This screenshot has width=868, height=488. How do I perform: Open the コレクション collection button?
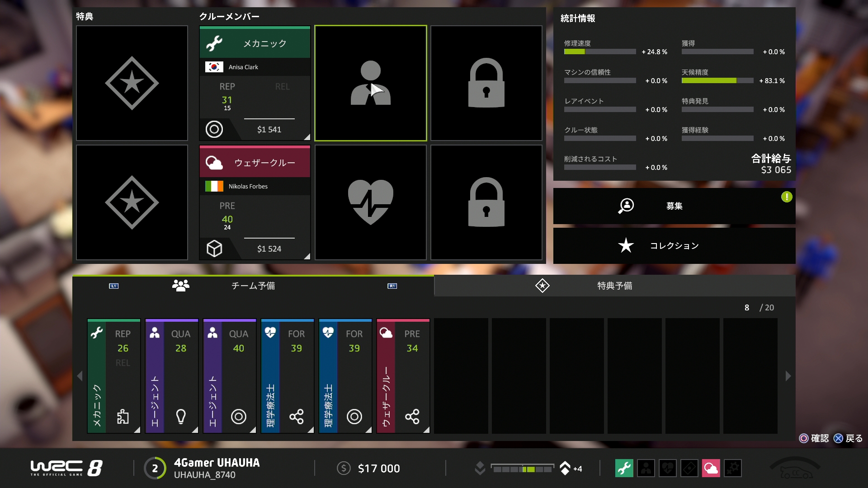tap(674, 246)
